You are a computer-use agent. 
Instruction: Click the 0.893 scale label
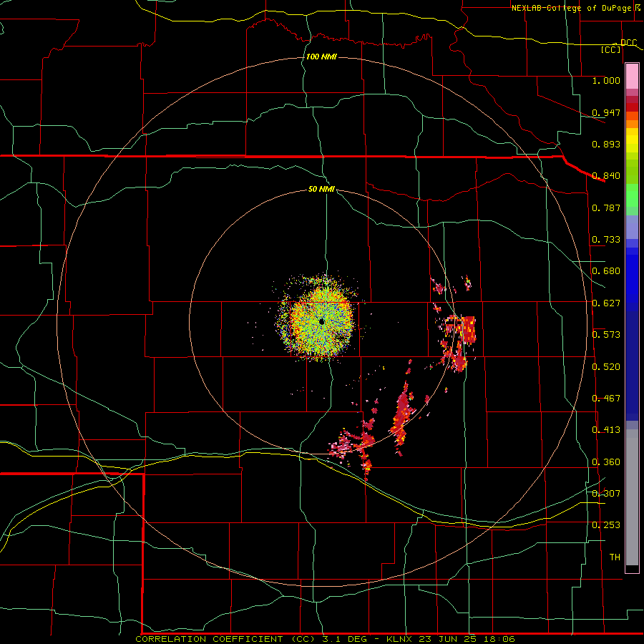[x=606, y=144]
